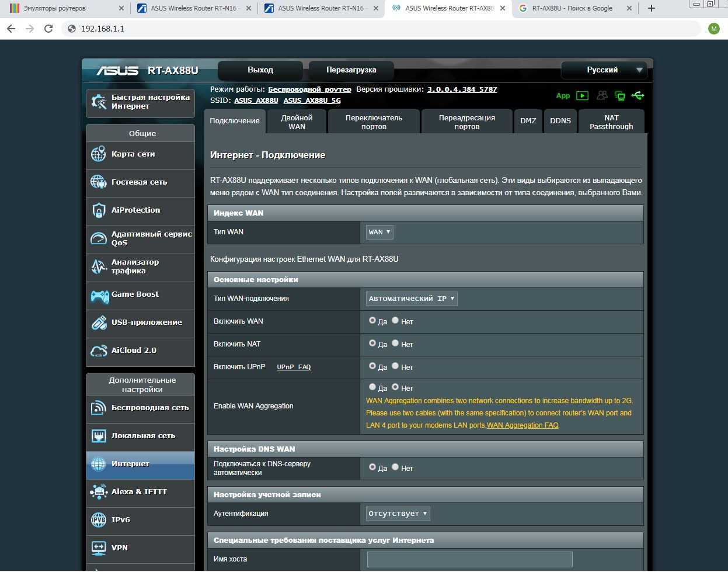Open the WAN connection type Автоматический IP dropdown
The width and height of the screenshot is (728, 572).
tap(412, 299)
